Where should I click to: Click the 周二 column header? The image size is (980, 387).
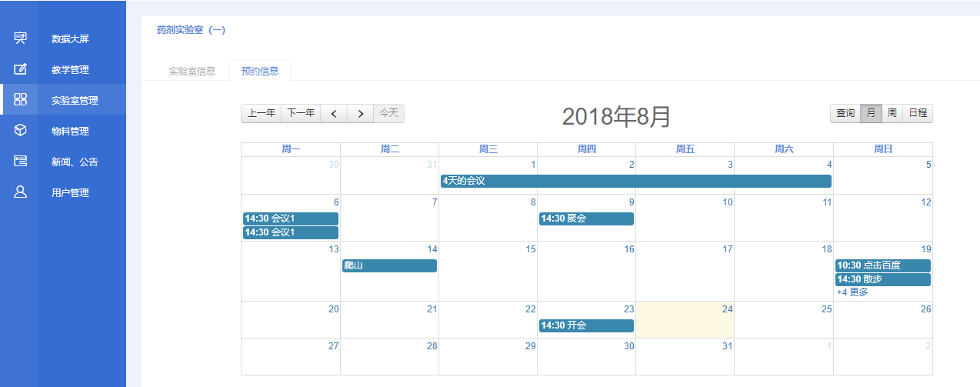389,149
